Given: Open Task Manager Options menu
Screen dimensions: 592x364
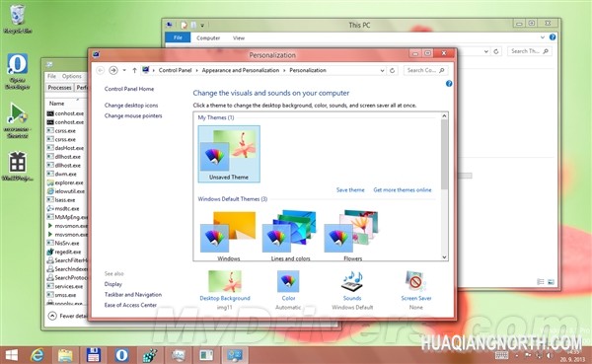Looking at the screenshot, I should pos(72,76).
